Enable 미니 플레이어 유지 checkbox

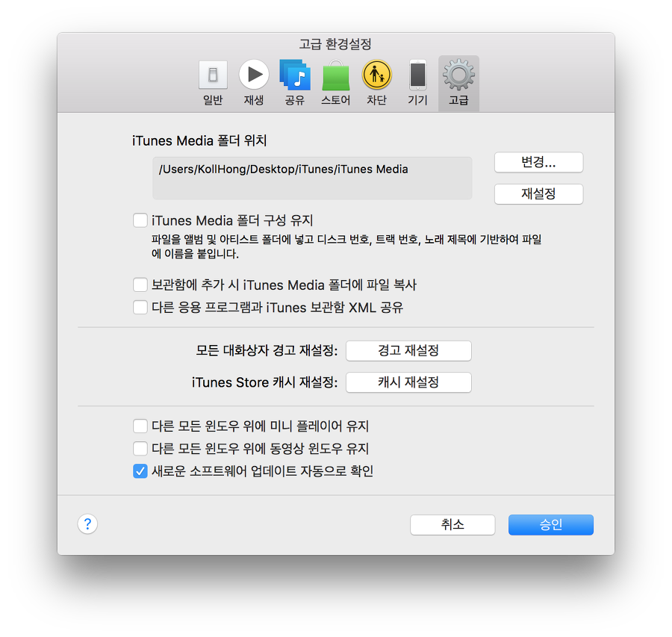coord(140,426)
